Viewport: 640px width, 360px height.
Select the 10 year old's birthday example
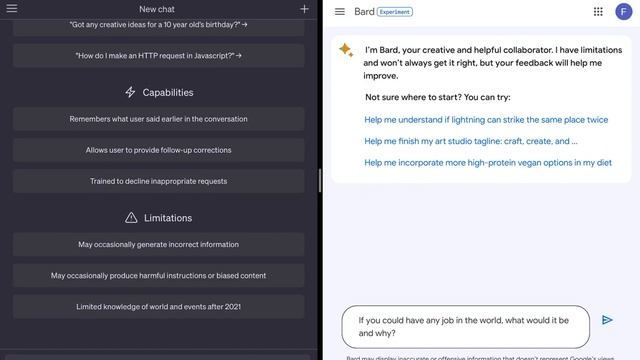click(158, 25)
